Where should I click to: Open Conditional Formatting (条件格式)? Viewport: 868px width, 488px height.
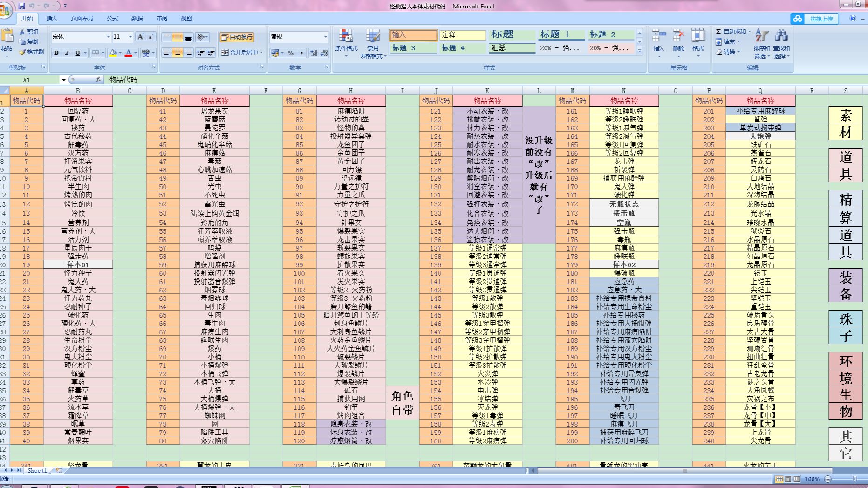346,43
